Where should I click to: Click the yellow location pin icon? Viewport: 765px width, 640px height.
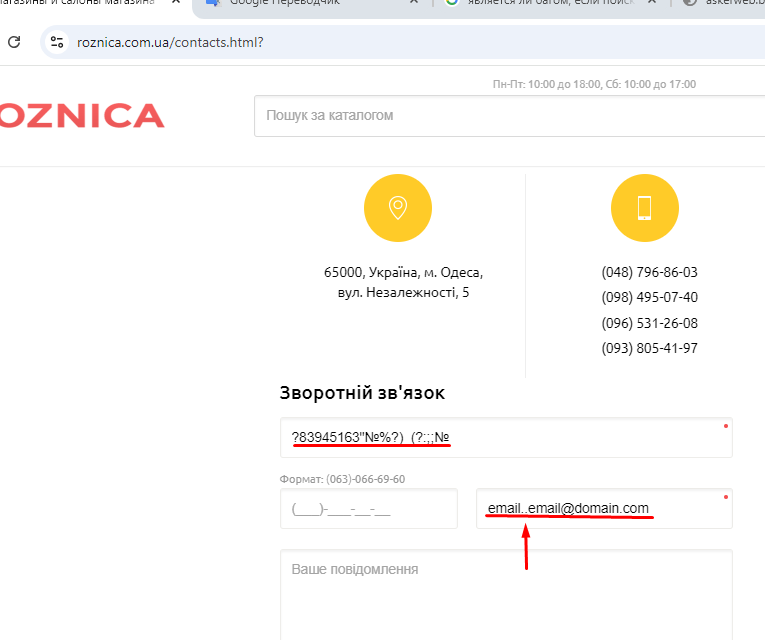pyautogui.click(x=397, y=208)
